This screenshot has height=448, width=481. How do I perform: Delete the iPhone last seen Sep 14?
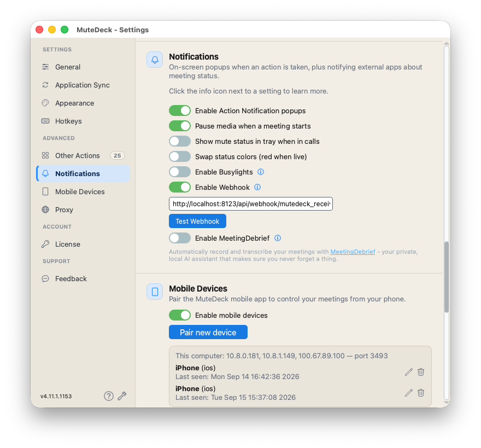click(421, 372)
